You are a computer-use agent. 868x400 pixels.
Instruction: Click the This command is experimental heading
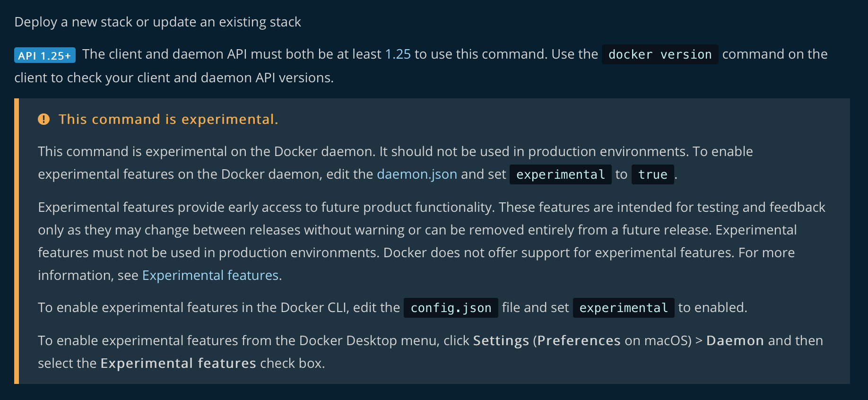pos(168,119)
